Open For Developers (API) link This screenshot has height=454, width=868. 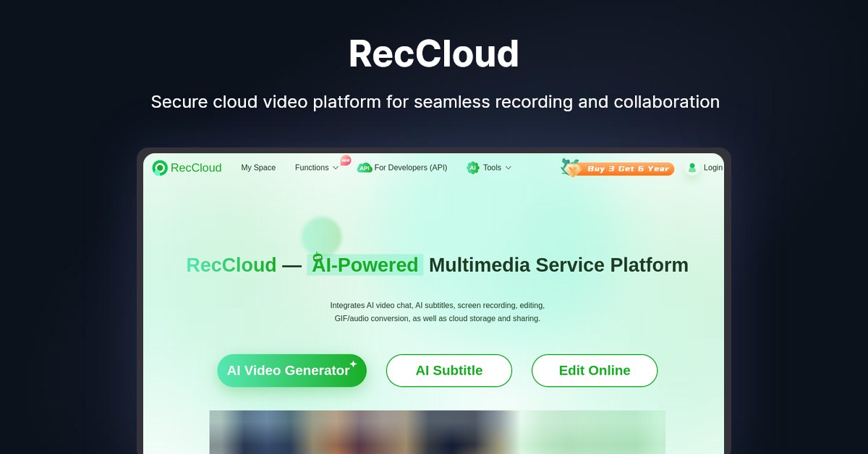411,168
